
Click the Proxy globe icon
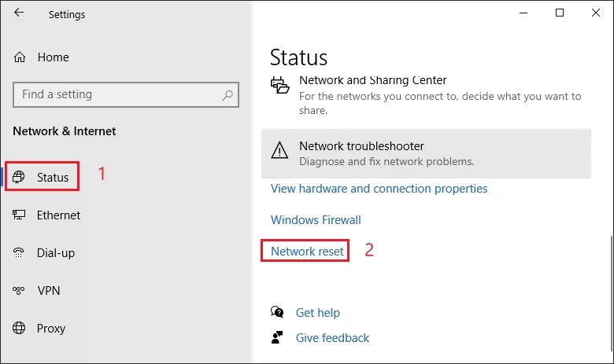19,328
